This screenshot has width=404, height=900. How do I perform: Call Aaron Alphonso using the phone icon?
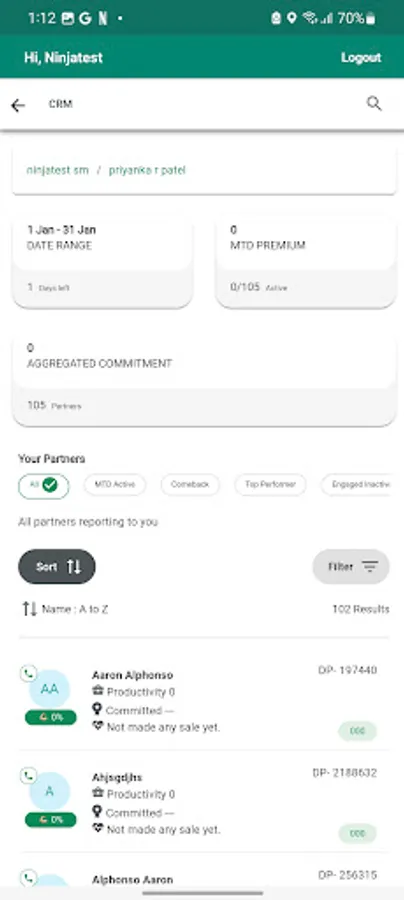point(28,673)
